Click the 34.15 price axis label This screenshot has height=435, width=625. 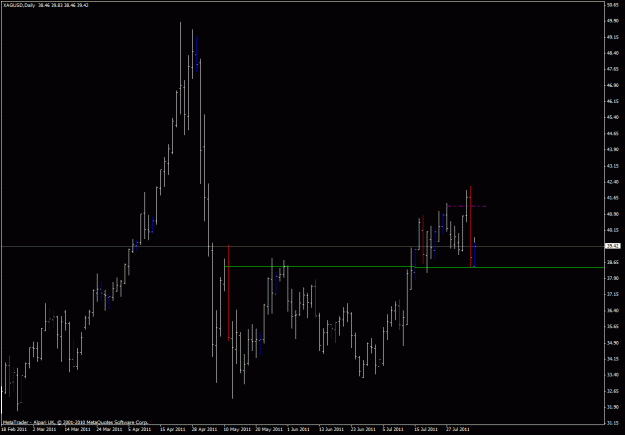pyautogui.click(x=613, y=358)
